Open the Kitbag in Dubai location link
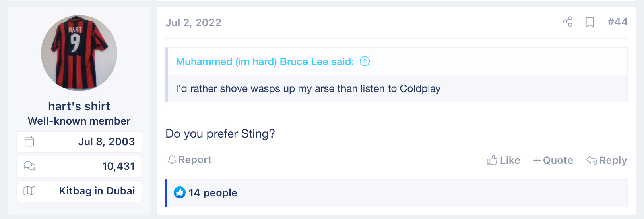The width and height of the screenshot is (644, 219). click(x=97, y=191)
